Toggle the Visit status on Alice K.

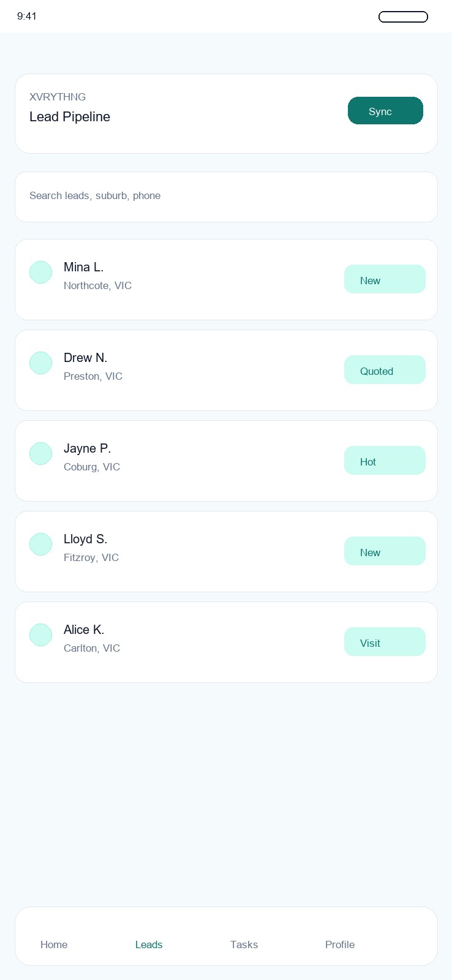click(385, 641)
